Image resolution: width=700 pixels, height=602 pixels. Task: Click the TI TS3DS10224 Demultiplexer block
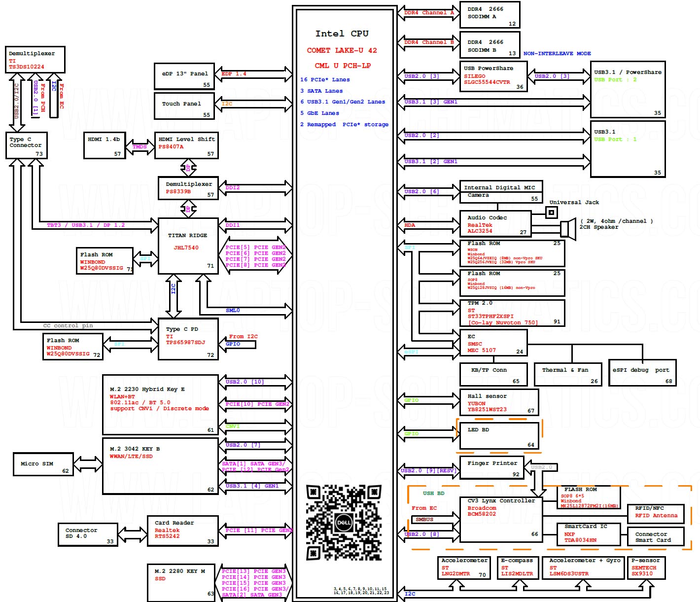pos(35,59)
